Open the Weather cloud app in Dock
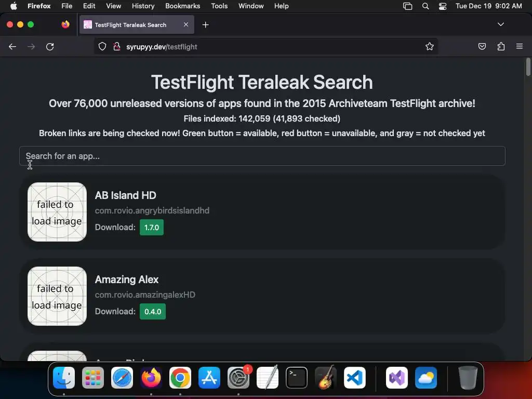 (426, 378)
